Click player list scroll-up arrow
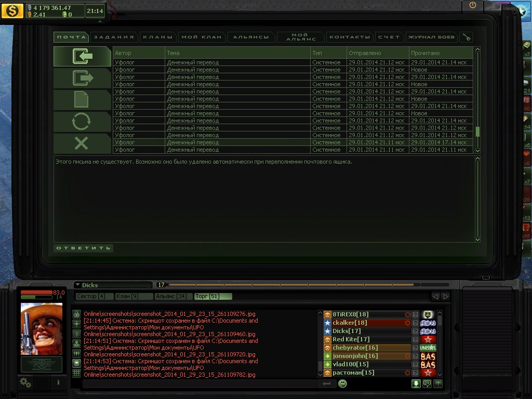 point(440,312)
